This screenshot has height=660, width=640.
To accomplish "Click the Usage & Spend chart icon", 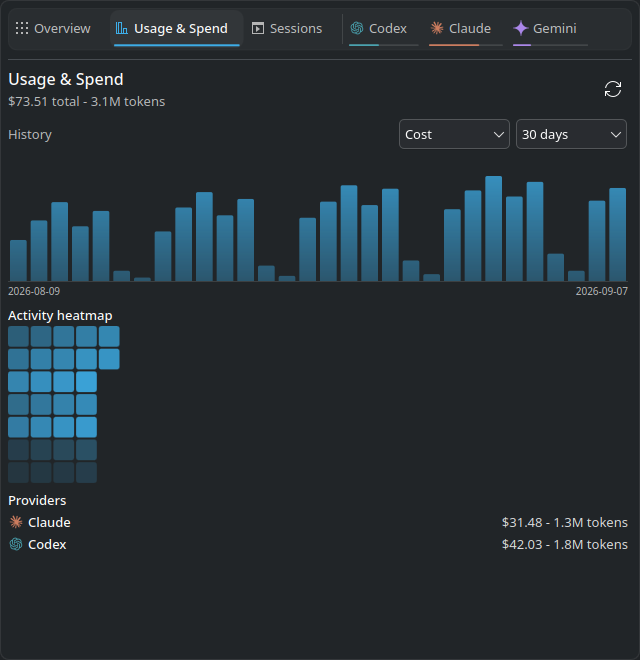I will [122, 28].
